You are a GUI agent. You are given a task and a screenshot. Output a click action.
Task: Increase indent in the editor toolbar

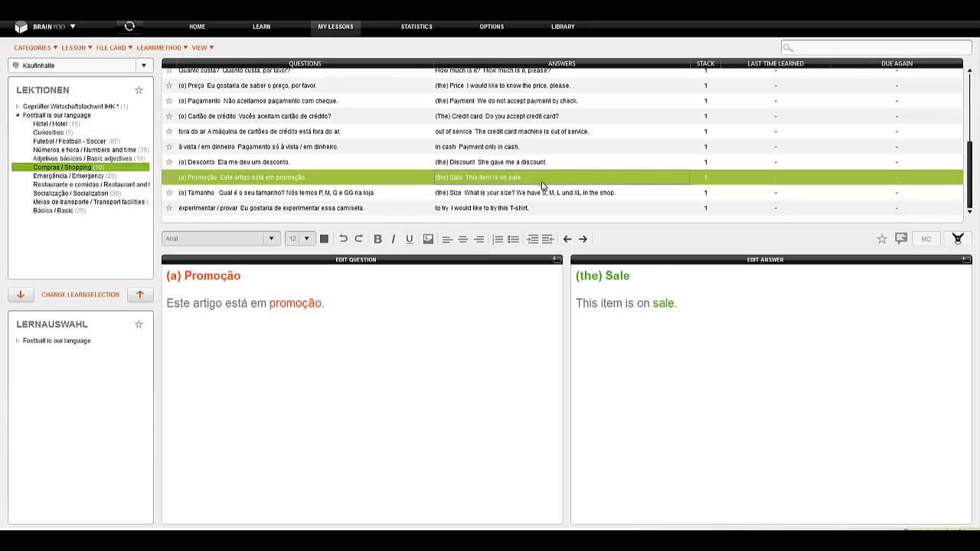tap(533, 239)
